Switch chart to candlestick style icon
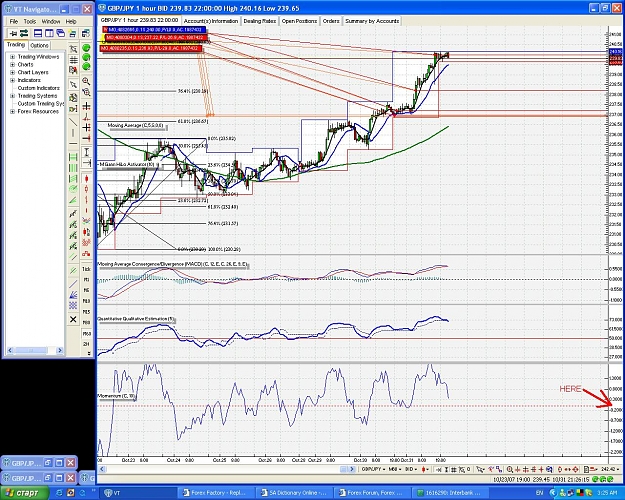 pos(86,179)
